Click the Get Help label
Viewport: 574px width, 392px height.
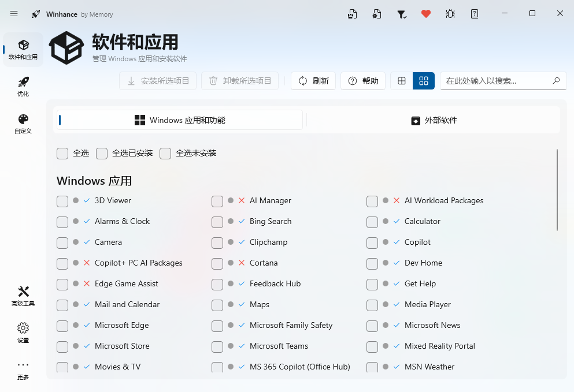coord(420,284)
